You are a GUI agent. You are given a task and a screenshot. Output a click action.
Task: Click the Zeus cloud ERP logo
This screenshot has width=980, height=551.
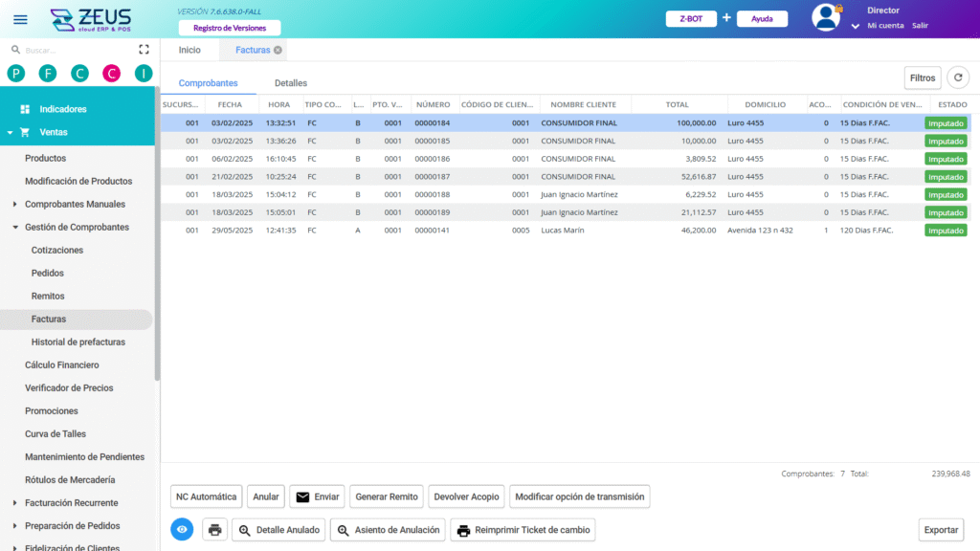[x=91, y=19]
